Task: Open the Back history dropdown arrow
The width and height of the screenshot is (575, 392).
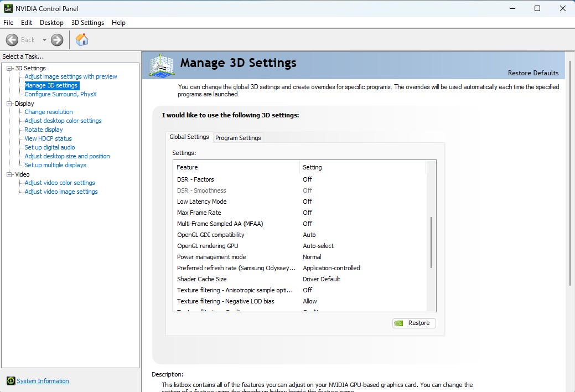Action: click(44, 40)
